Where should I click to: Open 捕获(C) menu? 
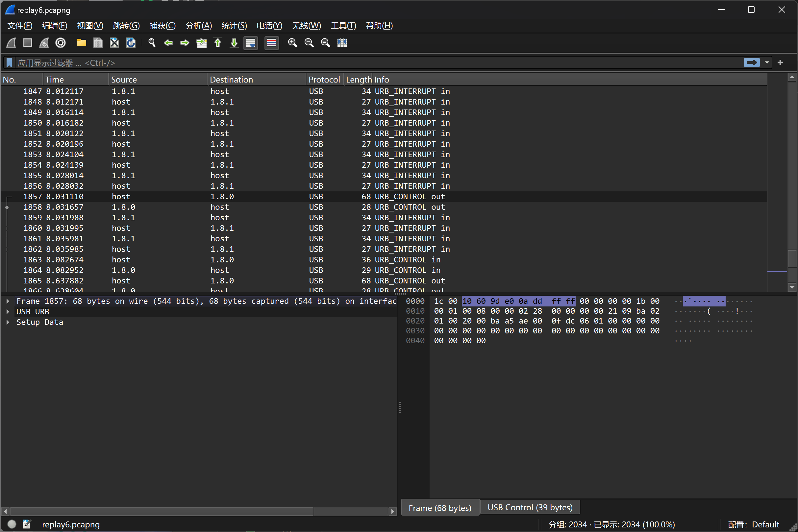(x=162, y=26)
